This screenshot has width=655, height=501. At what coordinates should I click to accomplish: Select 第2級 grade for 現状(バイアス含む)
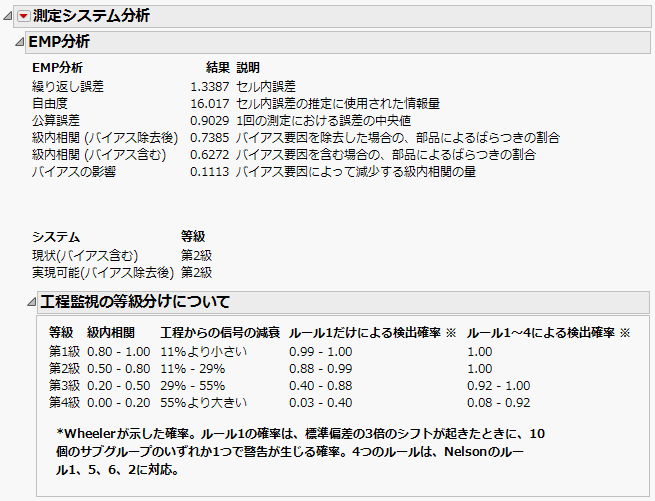[x=196, y=255]
